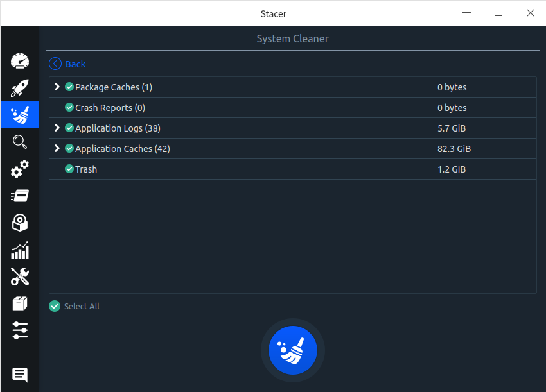This screenshot has height=392, width=546.
Task: Select the Crash Reports (0) label
Action: click(x=110, y=108)
